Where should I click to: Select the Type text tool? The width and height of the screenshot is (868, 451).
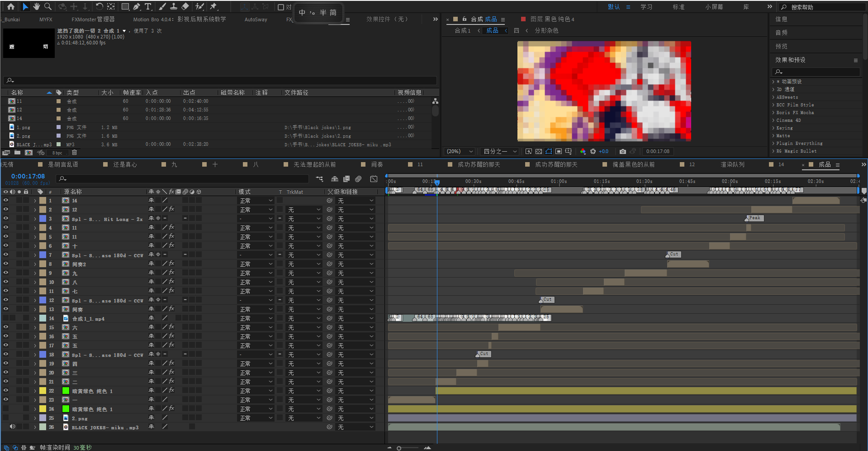(x=148, y=6)
